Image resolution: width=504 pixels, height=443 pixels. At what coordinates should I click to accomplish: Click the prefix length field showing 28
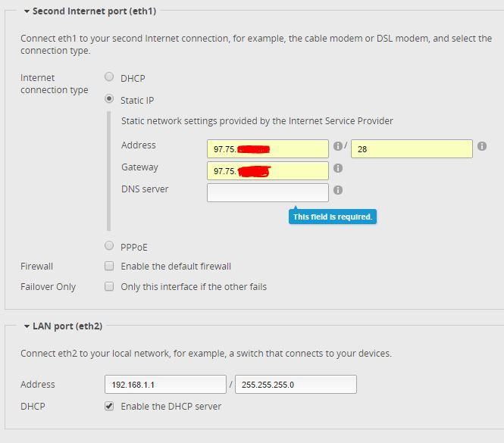coord(412,148)
